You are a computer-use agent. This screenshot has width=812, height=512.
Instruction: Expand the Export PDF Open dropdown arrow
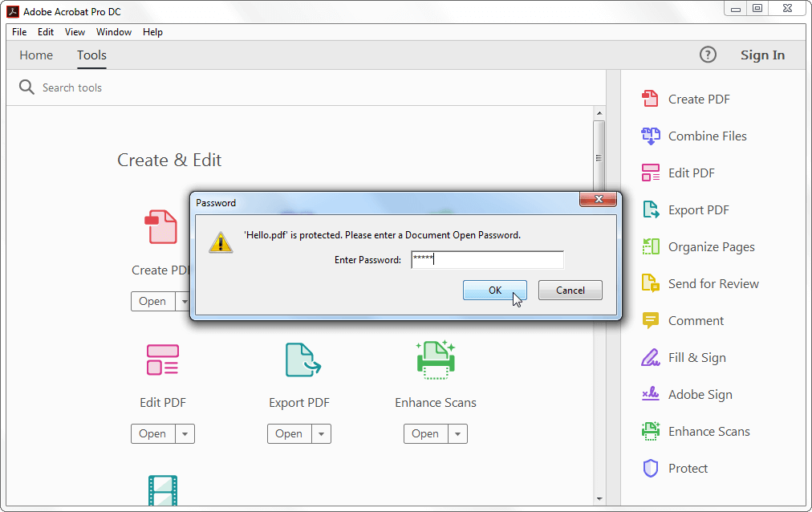click(x=321, y=434)
